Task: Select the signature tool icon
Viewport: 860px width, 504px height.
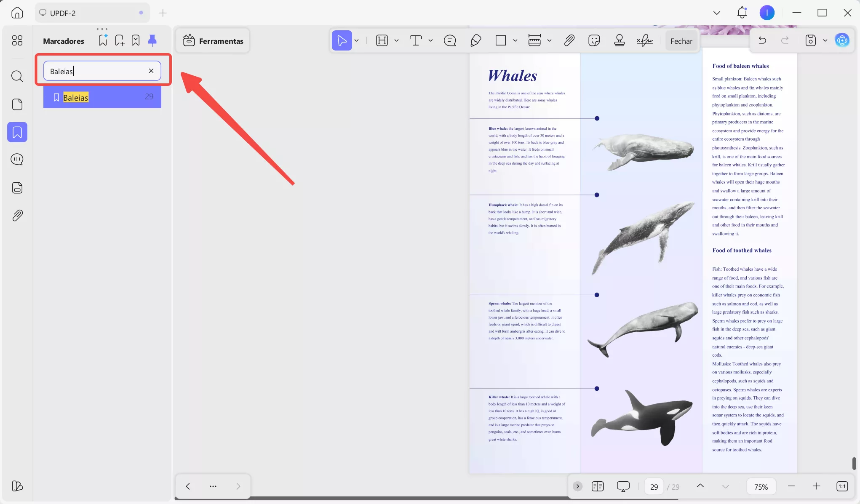Action: [644, 40]
